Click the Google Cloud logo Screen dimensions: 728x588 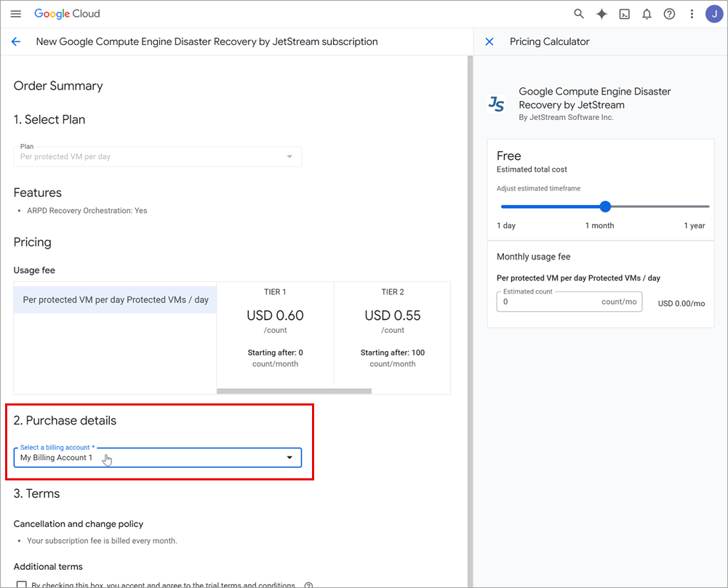(x=67, y=14)
